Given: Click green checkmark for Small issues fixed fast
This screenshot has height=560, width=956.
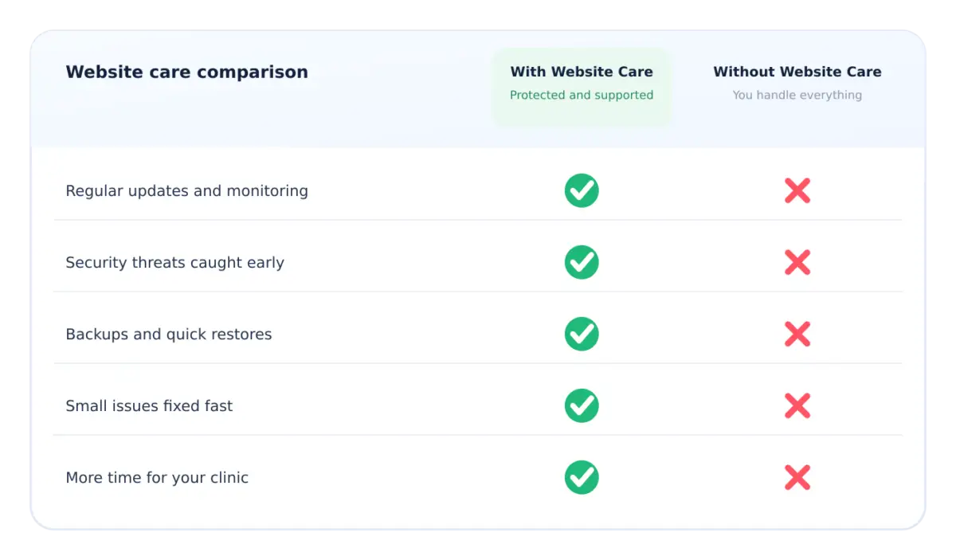Looking at the screenshot, I should [x=582, y=405].
